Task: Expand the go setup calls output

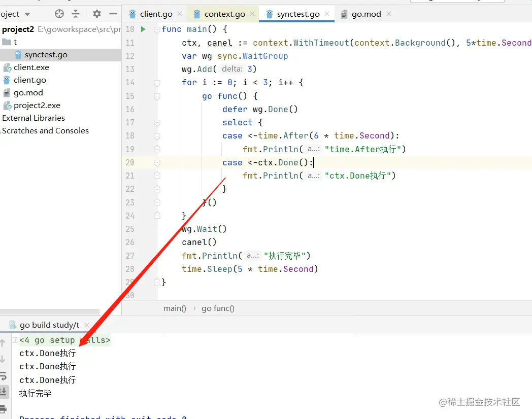Action: 16,340
